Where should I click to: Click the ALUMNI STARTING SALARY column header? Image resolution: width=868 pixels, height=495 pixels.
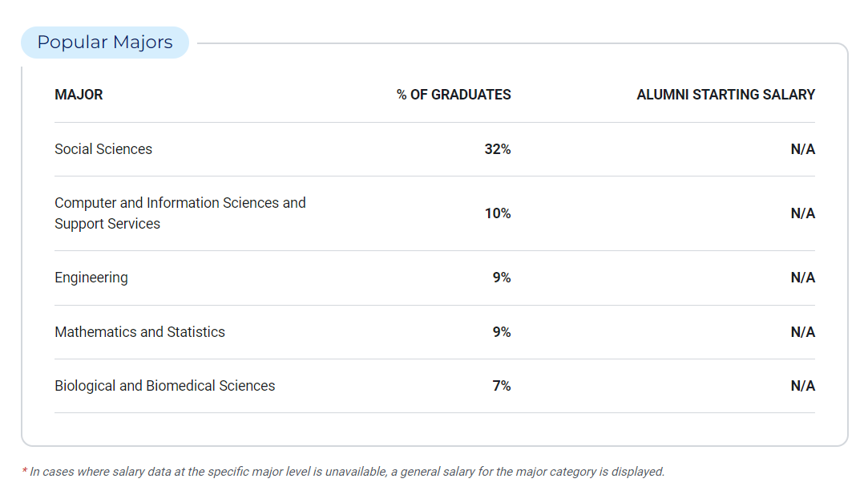click(x=725, y=95)
